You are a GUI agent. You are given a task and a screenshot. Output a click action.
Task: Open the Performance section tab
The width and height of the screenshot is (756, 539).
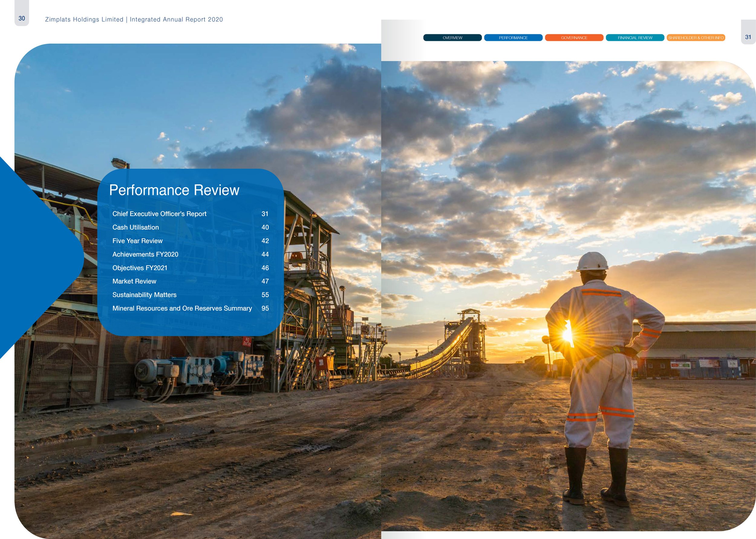(513, 38)
